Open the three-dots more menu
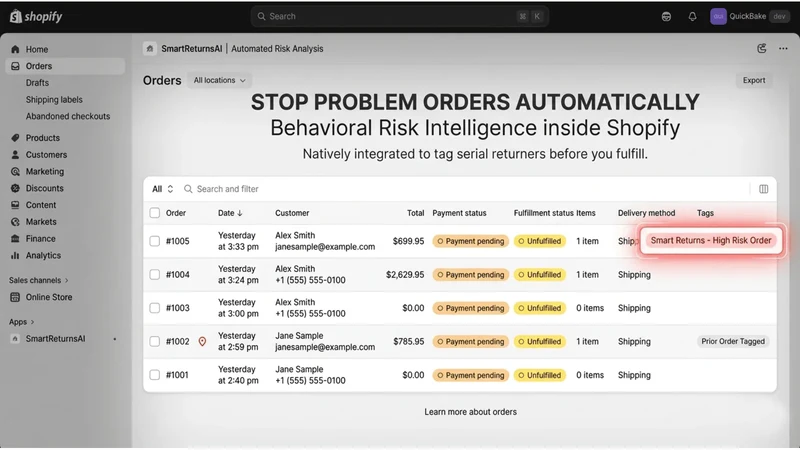Image resolution: width=800 pixels, height=450 pixels. pos(783,48)
